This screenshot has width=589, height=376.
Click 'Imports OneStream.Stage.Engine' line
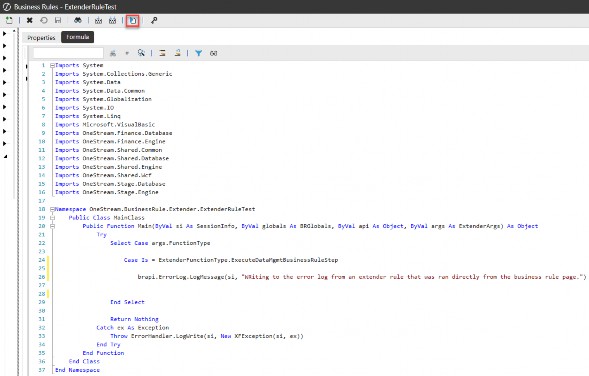click(x=106, y=192)
